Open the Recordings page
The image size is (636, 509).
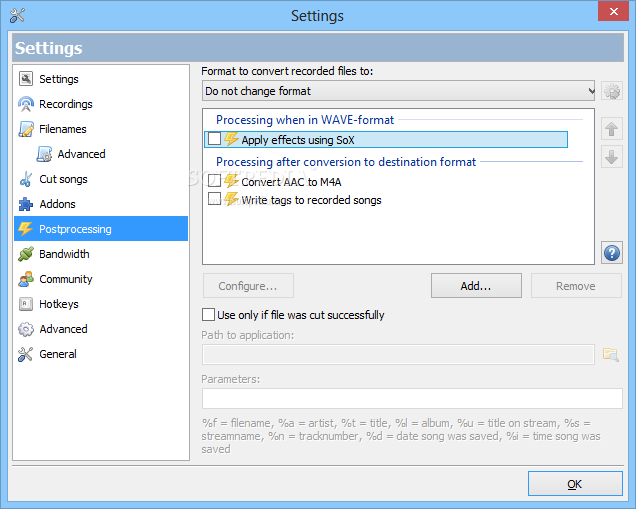pos(101,104)
